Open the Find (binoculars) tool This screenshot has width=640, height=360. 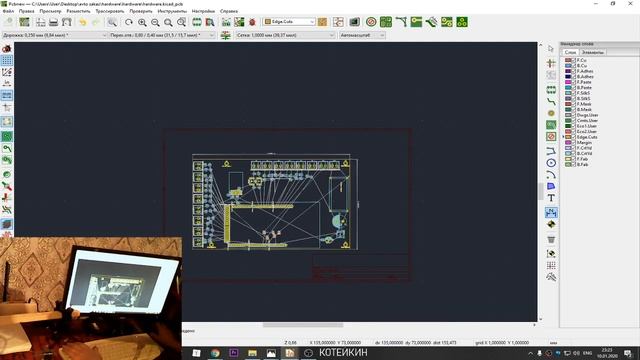click(x=112, y=22)
